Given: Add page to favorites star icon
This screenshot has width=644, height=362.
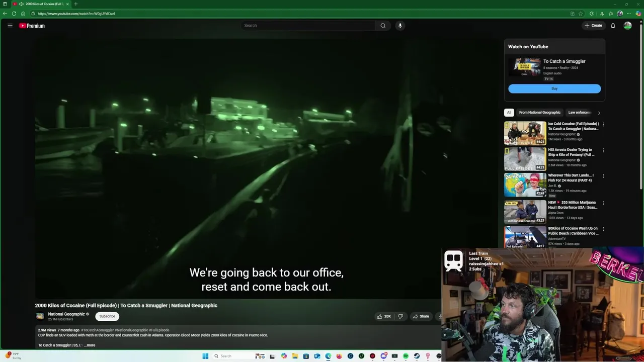Looking at the screenshot, I should [581, 14].
